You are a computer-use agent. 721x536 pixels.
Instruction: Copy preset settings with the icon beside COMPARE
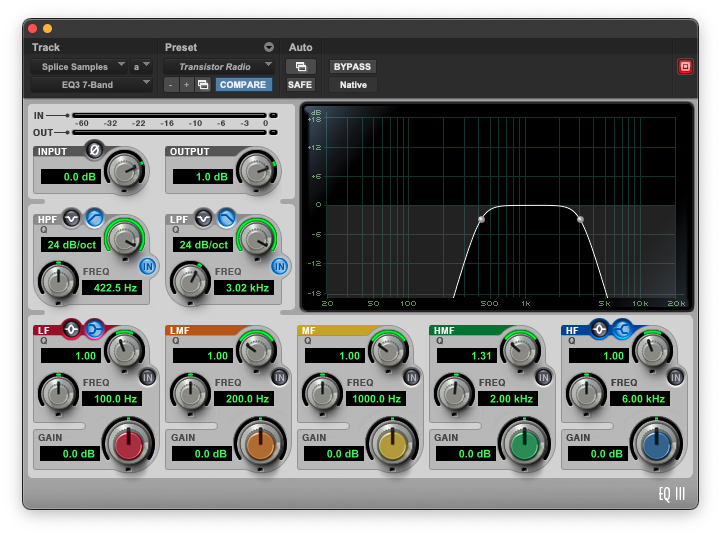pyautogui.click(x=202, y=85)
